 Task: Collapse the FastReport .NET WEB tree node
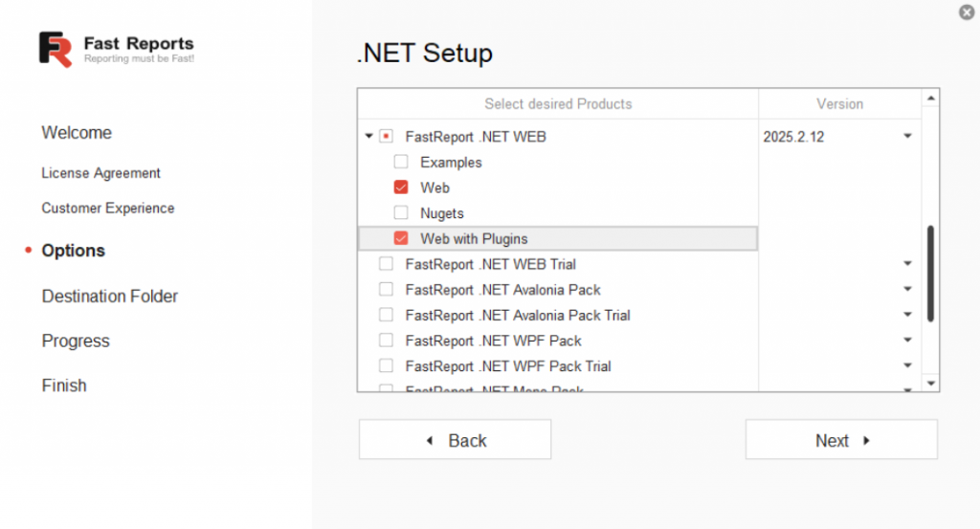pos(369,137)
